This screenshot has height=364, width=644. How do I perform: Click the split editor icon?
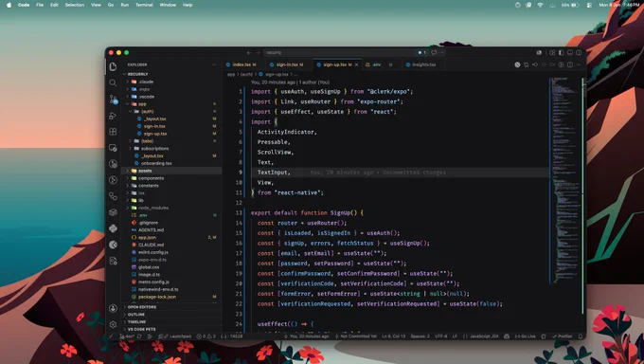point(570,64)
